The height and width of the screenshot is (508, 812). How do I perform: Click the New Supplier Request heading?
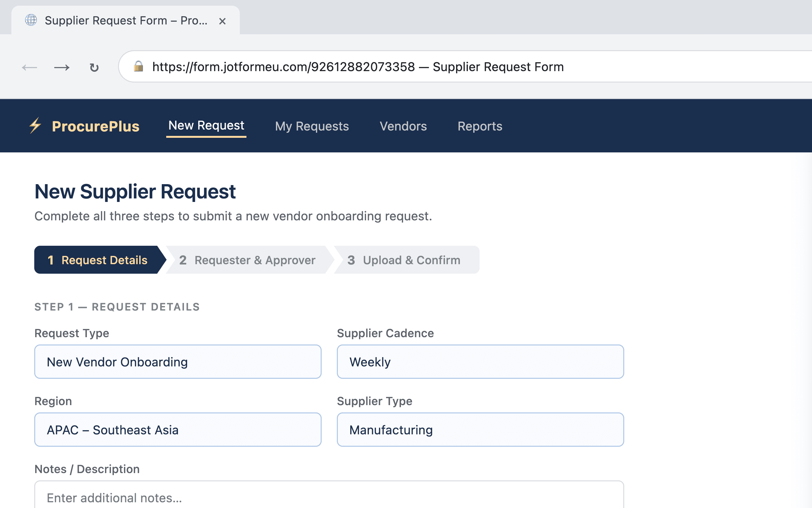(x=135, y=191)
